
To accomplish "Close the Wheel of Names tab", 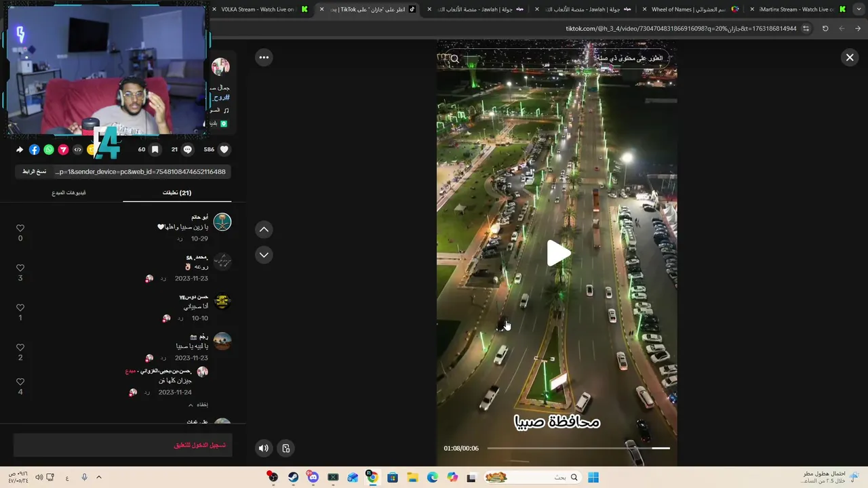I will point(644,9).
